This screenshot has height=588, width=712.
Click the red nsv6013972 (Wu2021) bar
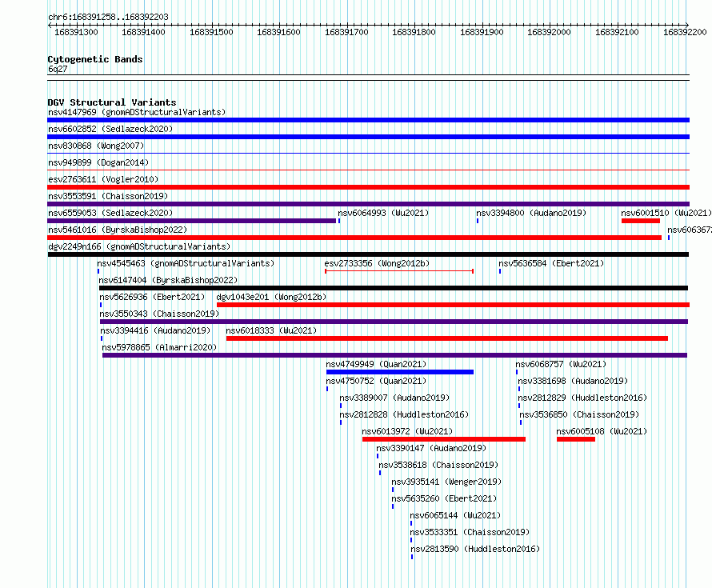click(x=444, y=439)
